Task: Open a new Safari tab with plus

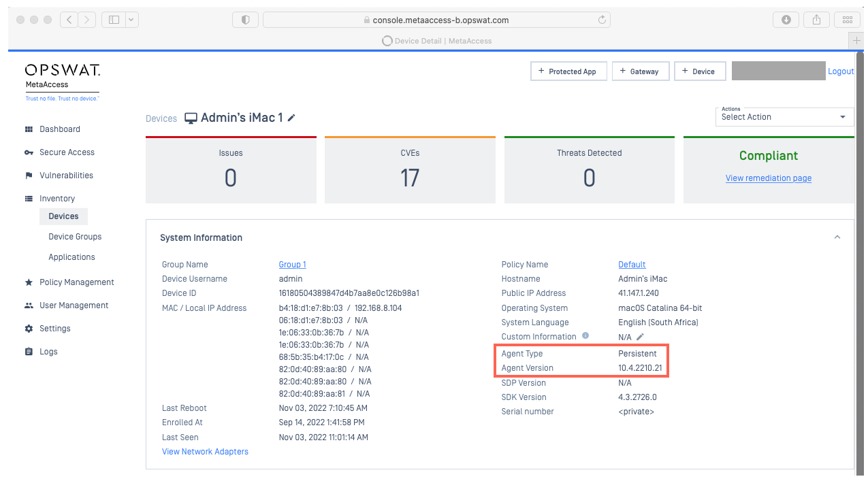Action: (x=858, y=41)
